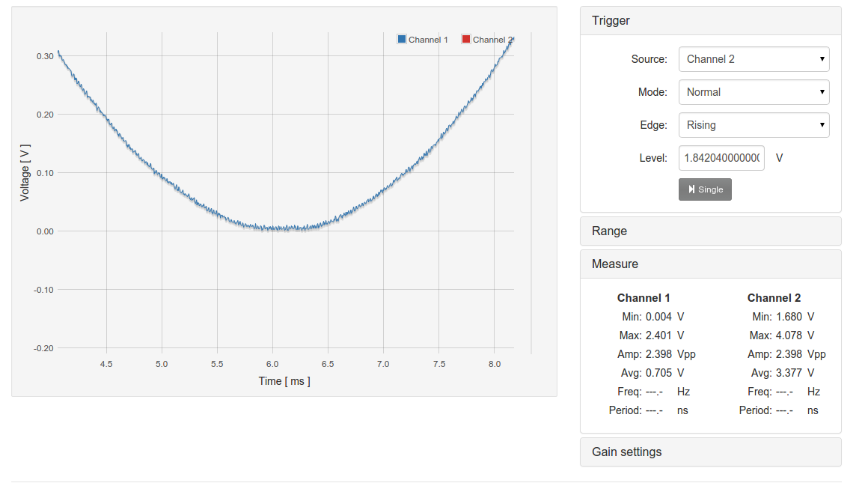This screenshot has width=868, height=489.
Task: Click the Channel 1 heading in Measure
Action: coord(644,298)
